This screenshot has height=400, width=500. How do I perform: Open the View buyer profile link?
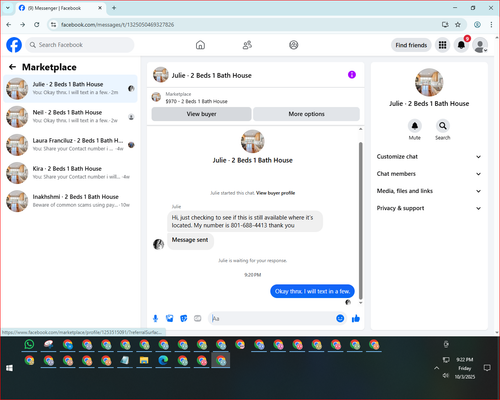click(275, 193)
